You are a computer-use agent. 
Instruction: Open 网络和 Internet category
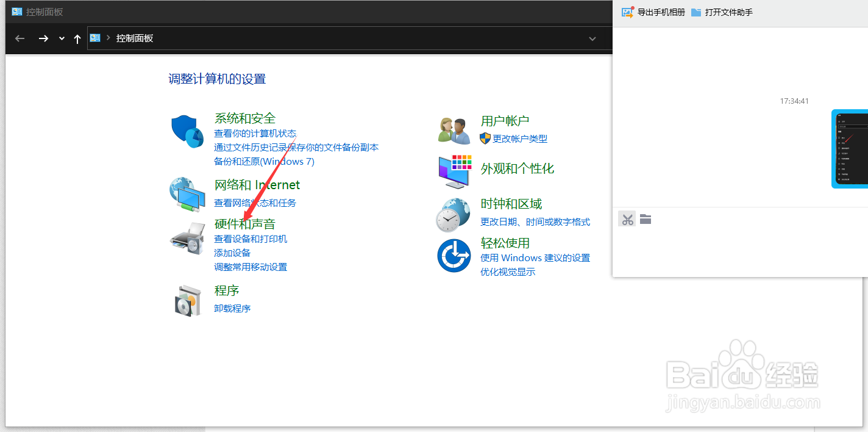[x=257, y=185]
